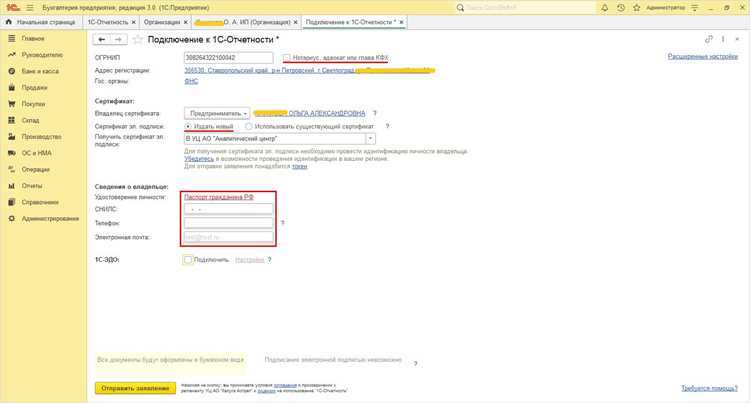Open favorites star in title bar
Image resolution: width=750 pixels, height=403 pixels.
[x=637, y=8]
